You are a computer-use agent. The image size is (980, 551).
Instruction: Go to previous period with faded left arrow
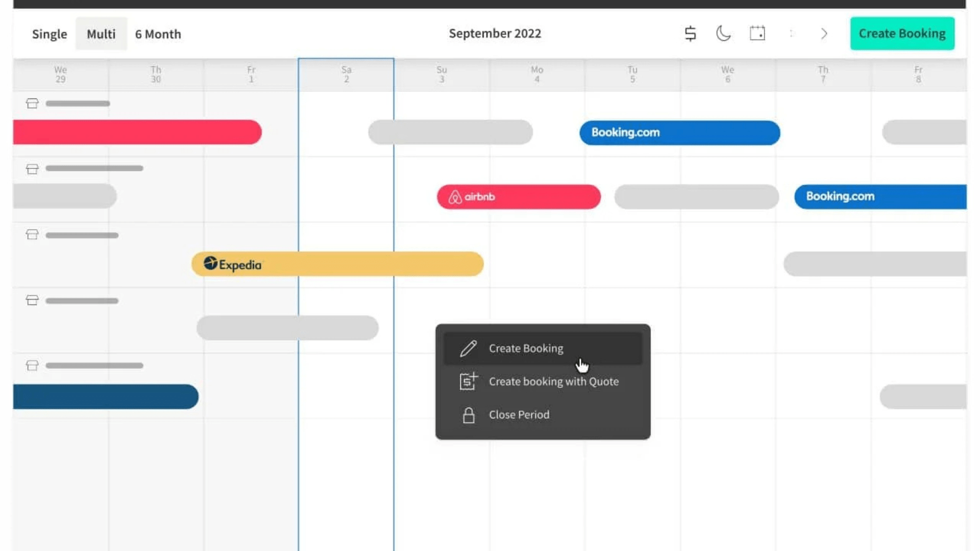[791, 34]
